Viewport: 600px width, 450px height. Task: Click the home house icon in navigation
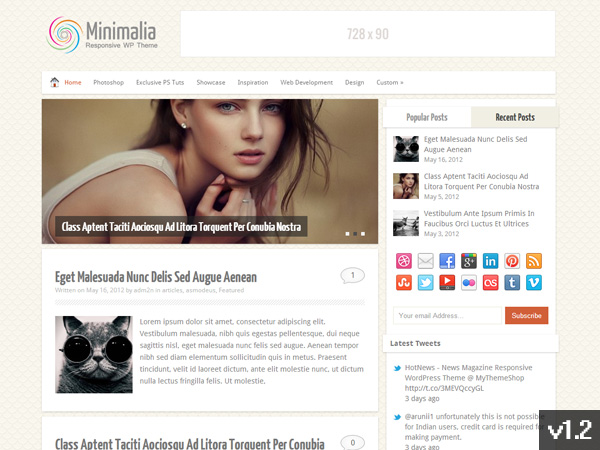[x=55, y=82]
